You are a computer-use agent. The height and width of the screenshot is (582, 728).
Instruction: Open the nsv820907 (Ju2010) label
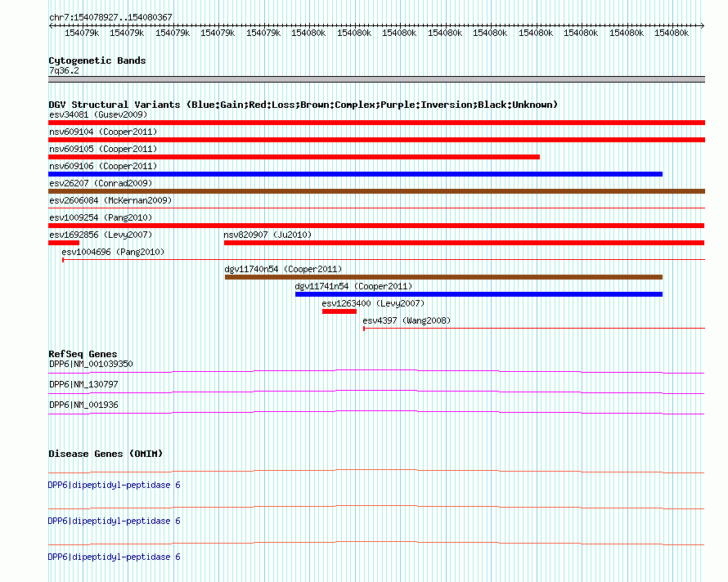pos(267,235)
